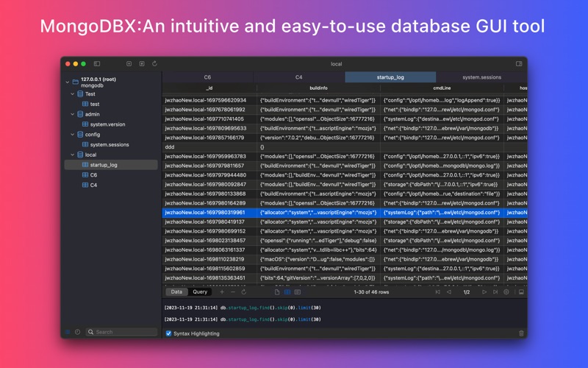Go to previous page arrow
Screen dimensions: 588x368
pos(449,292)
